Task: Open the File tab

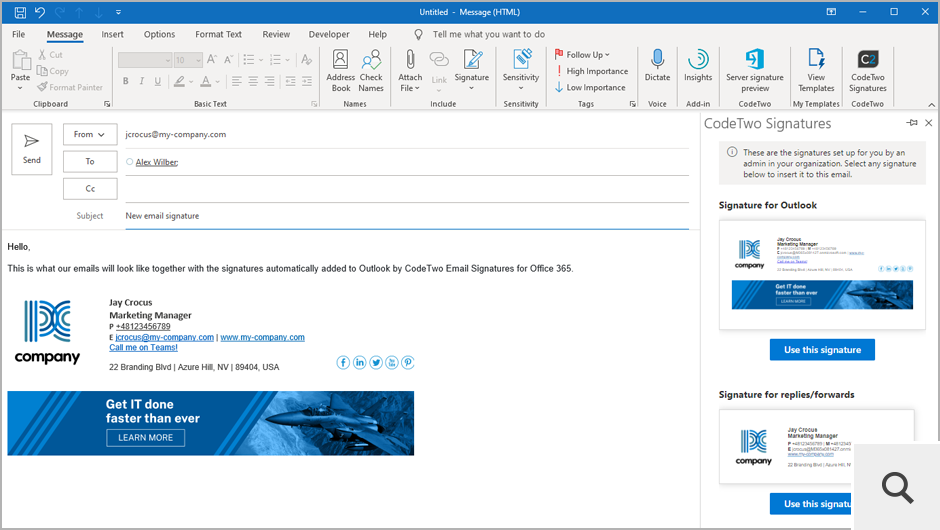Action: [x=19, y=34]
